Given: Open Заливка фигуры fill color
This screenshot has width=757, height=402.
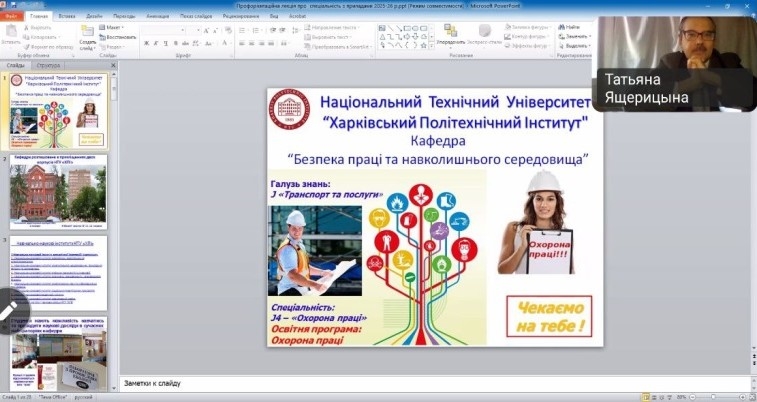Looking at the screenshot, I should [x=529, y=27].
